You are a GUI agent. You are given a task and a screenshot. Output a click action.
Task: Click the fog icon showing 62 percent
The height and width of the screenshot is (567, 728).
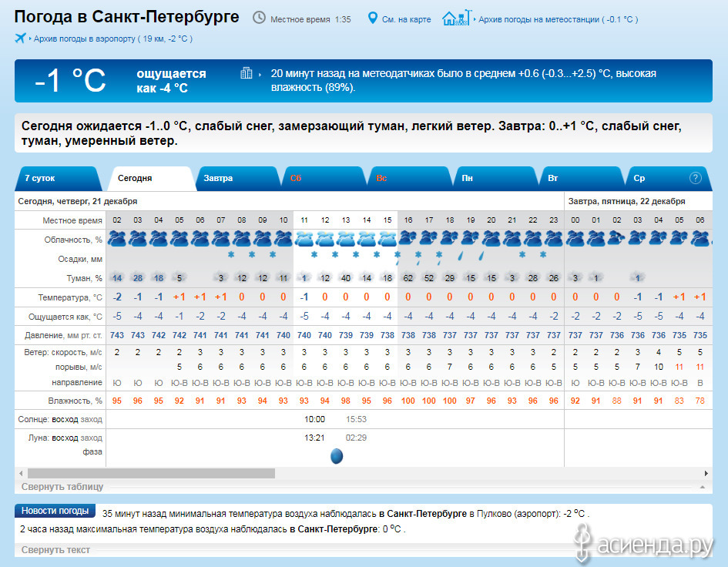pos(408,277)
